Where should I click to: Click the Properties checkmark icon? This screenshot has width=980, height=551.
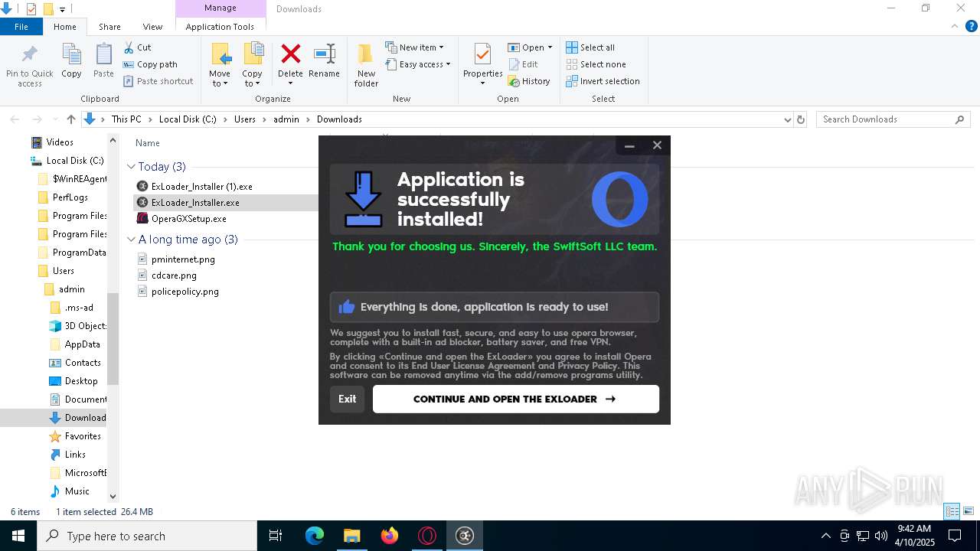482,54
